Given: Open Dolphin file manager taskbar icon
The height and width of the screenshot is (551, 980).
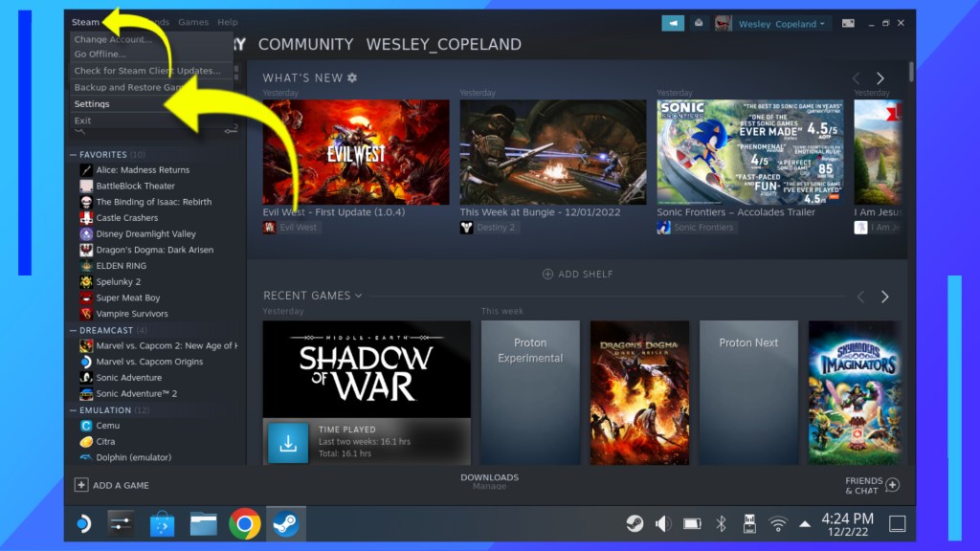Looking at the screenshot, I should [203, 523].
